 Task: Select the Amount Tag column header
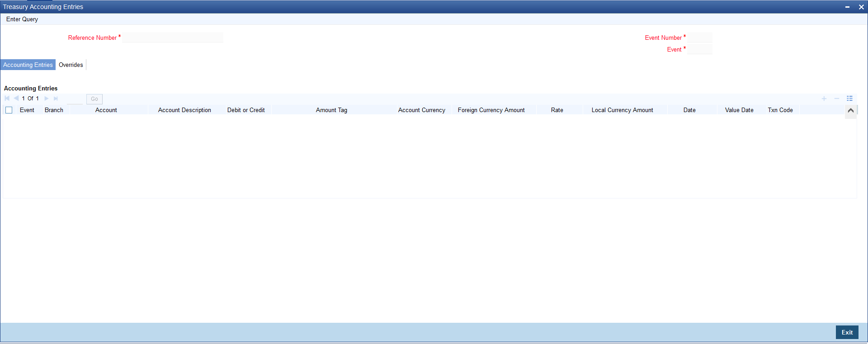tap(331, 110)
